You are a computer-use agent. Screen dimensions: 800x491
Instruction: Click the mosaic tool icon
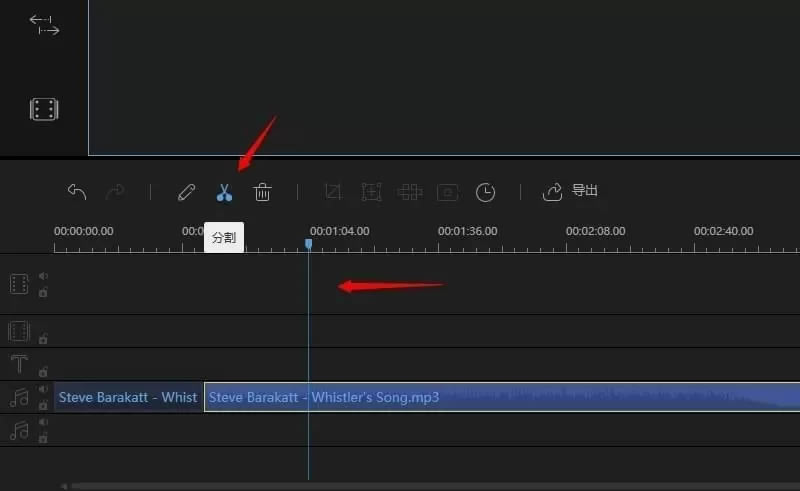(x=409, y=191)
